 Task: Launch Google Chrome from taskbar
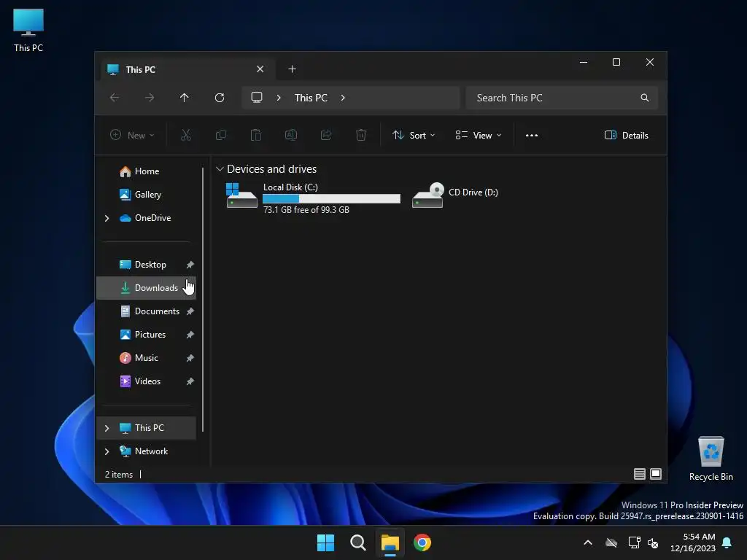tap(422, 542)
